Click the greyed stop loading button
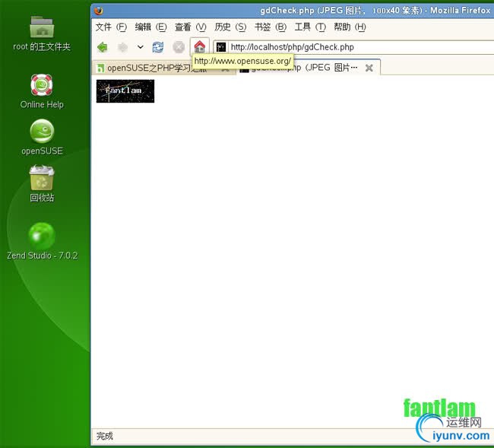The width and height of the screenshot is (494, 448). [179, 47]
